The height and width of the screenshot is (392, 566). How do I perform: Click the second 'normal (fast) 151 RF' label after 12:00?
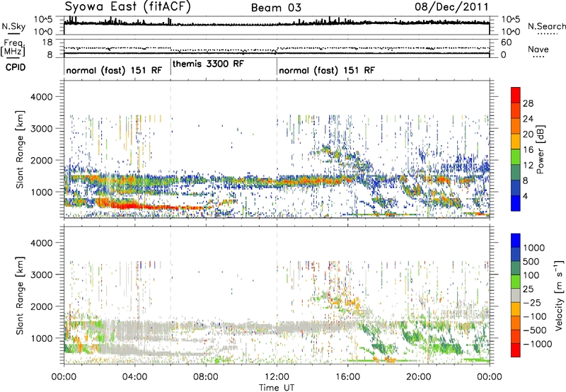click(x=327, y=70)
